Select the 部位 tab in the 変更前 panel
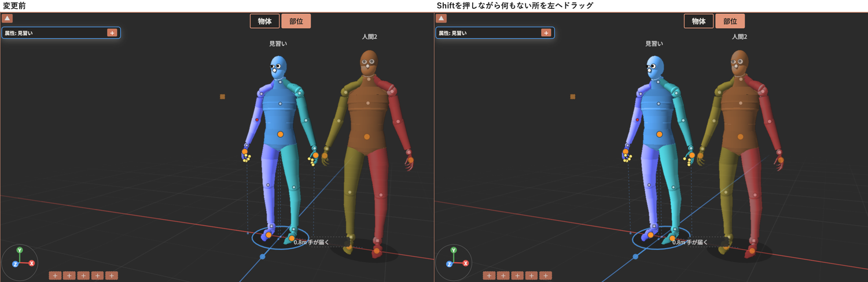 [x=296, y=21]
